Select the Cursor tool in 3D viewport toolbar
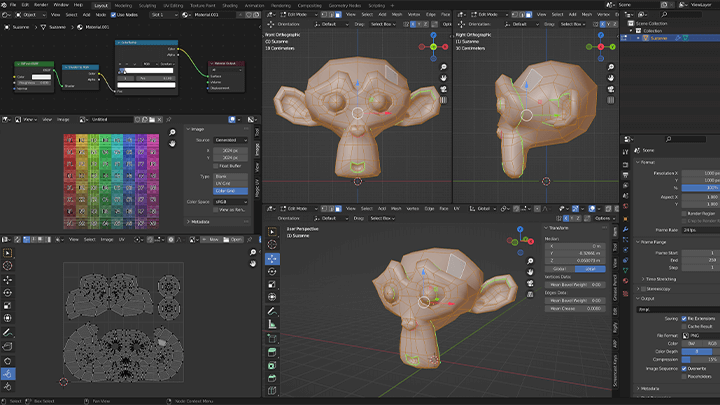Screen dimensions: 720x405 pyautogui.click(x=272, y=245)
